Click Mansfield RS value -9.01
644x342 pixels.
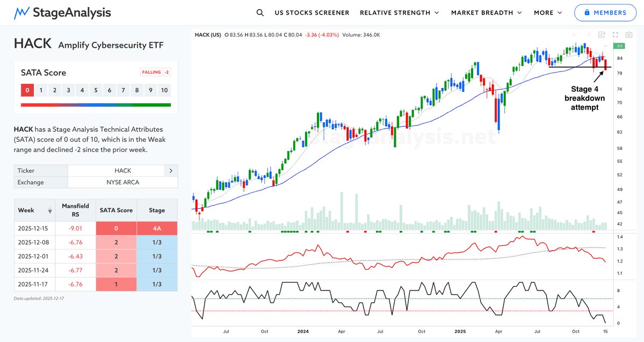tap(75, 228)
